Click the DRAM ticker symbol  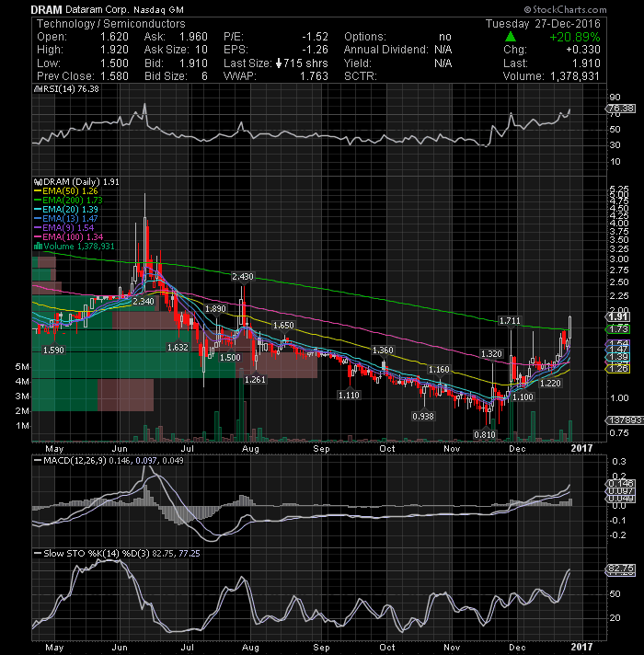(x=46, y=9)
